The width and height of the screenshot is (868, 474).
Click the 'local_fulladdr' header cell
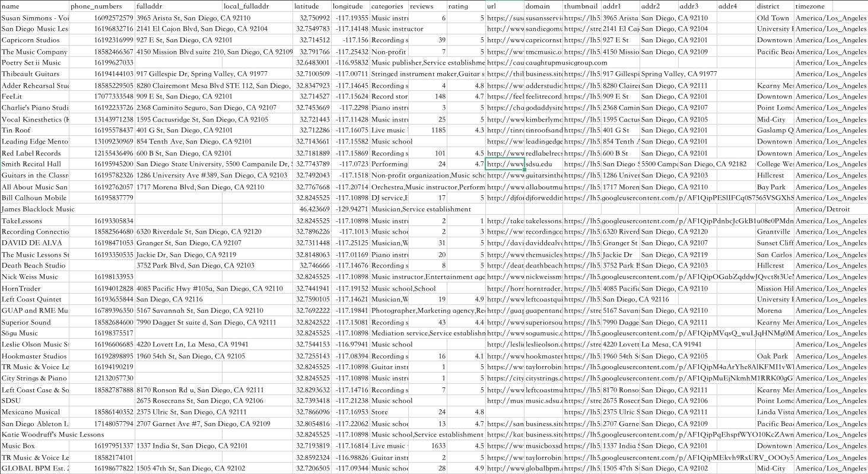click(257, 6)
